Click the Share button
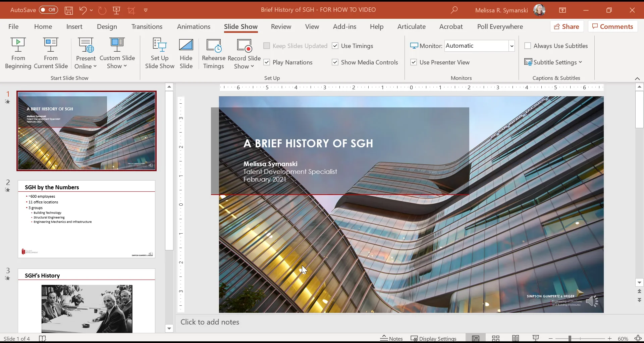This screenshot has width=644, height=343. pos(567,26)
